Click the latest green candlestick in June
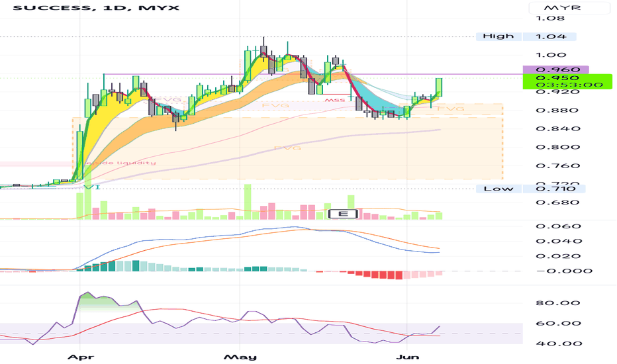The width and height of the screenshot is (617, 364). click(439, 87)
